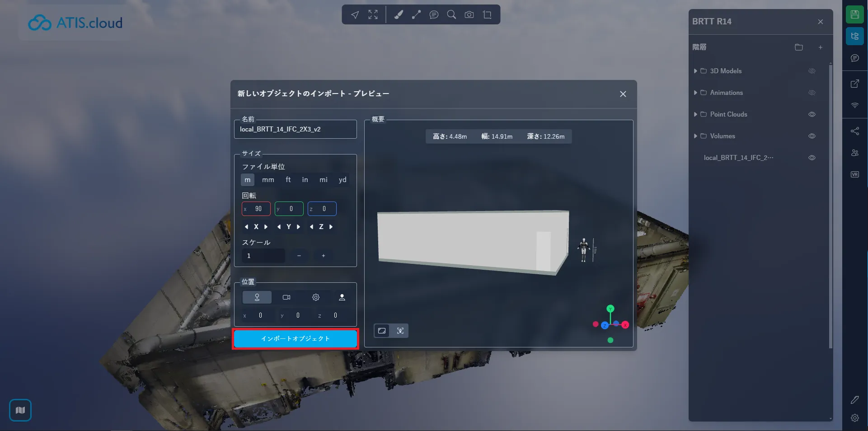The width and height of the screenshot is (868, 431).
Task: Toggle visibility of Point Clouds folder
Action: click(812, 114)
